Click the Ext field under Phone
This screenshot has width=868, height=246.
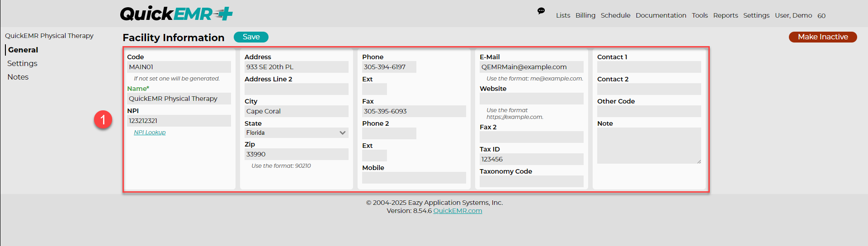tap(374, 89)
